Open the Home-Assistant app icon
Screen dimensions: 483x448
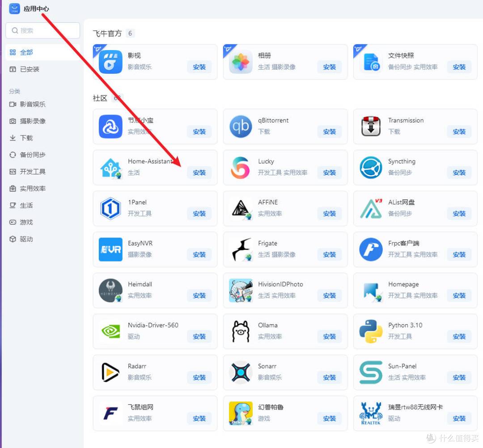(x=110, y=168)
